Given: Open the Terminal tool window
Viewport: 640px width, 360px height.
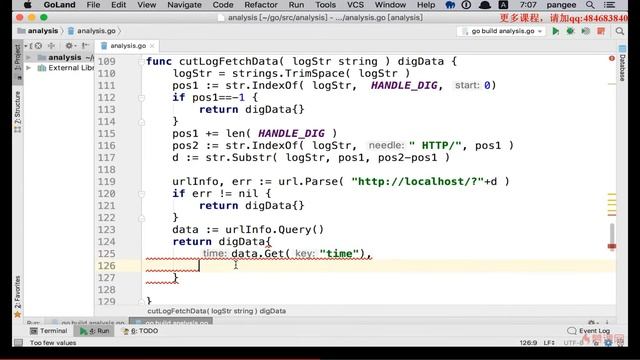Looking at the screenshot, I should [49, 331].
